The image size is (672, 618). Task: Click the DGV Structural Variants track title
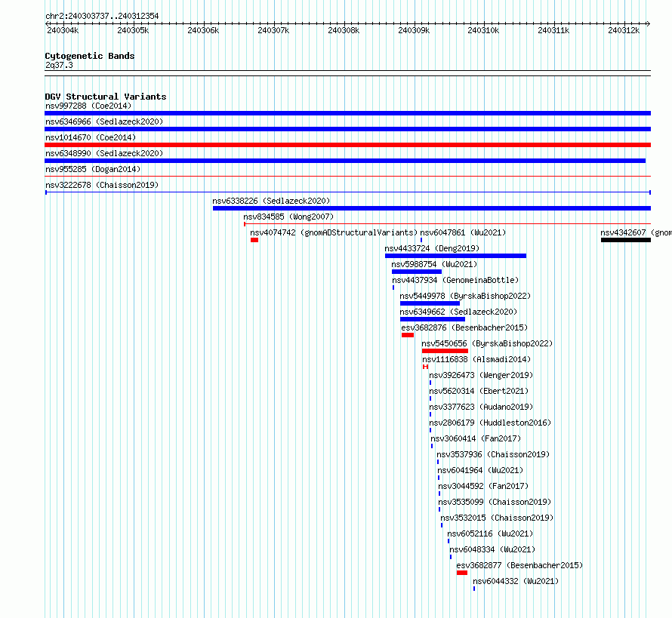point(106,97)
